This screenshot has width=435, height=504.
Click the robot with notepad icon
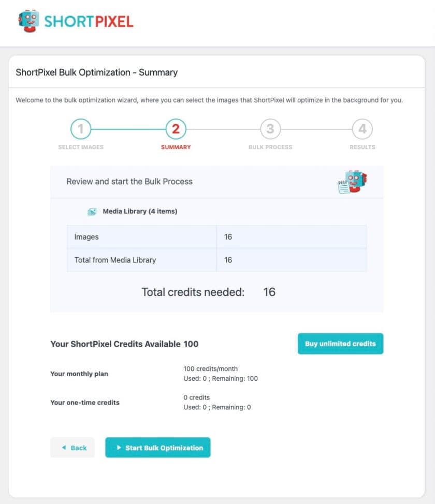pos(352,182)
